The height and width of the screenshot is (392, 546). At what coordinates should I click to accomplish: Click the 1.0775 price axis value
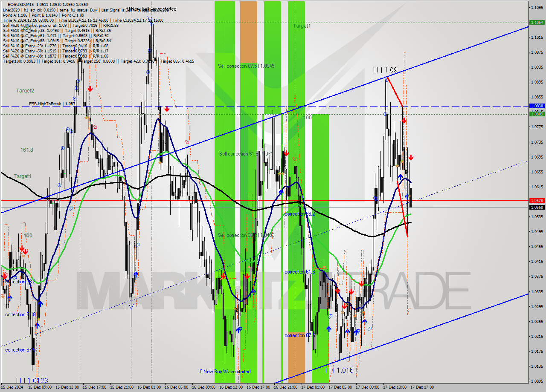(537, 127)
